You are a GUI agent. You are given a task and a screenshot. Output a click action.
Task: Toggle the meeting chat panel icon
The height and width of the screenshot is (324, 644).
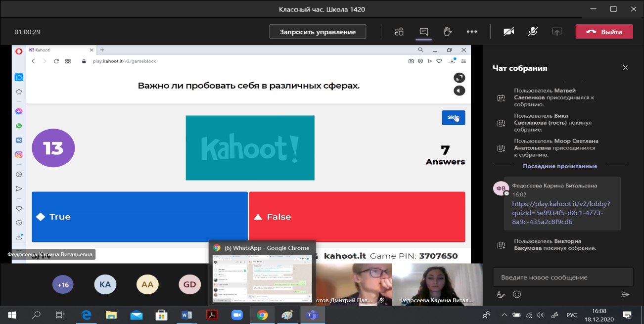pyautogui.click(x=424, y=32)
